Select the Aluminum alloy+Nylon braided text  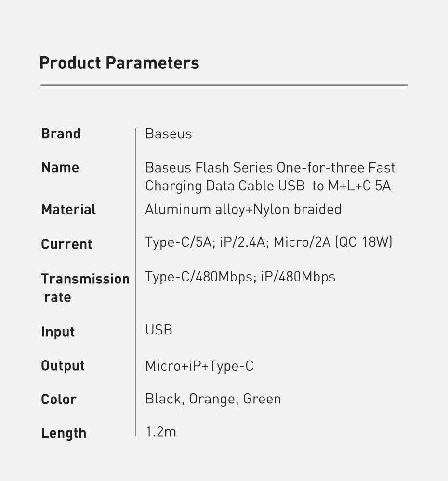pyautogui.click(x=243, y=209)
